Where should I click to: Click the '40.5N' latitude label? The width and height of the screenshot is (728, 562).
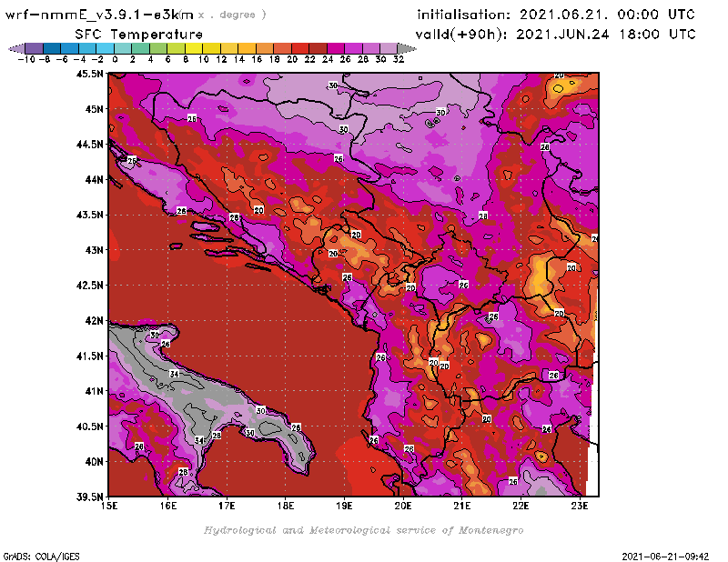tap(90, 426)
